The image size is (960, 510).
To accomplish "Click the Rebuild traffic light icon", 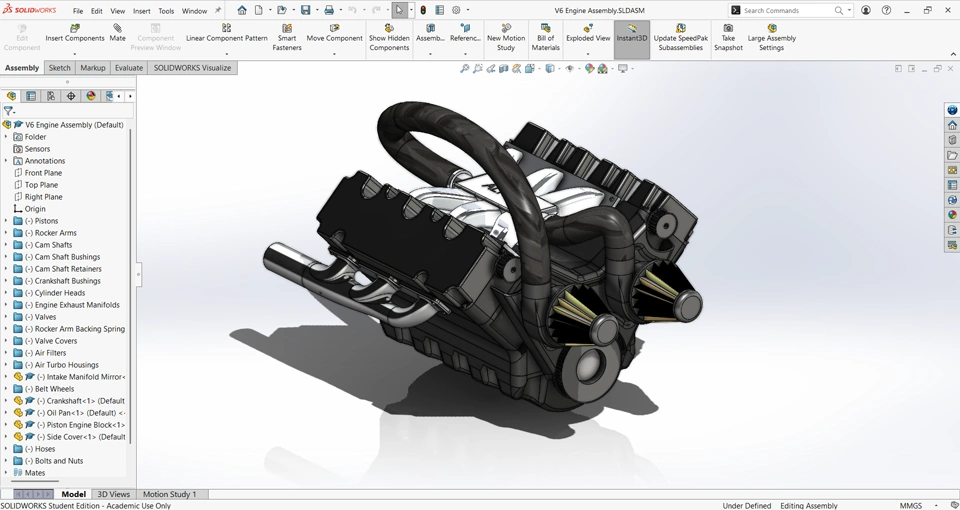I will click(x=423, y=10).
